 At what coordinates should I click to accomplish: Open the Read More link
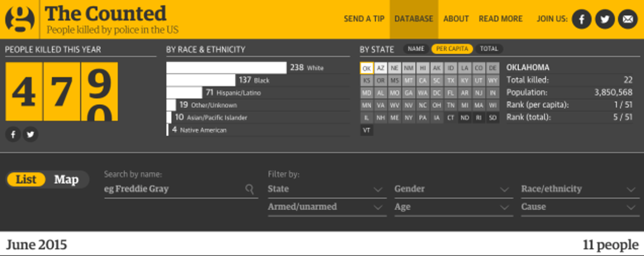500,19
